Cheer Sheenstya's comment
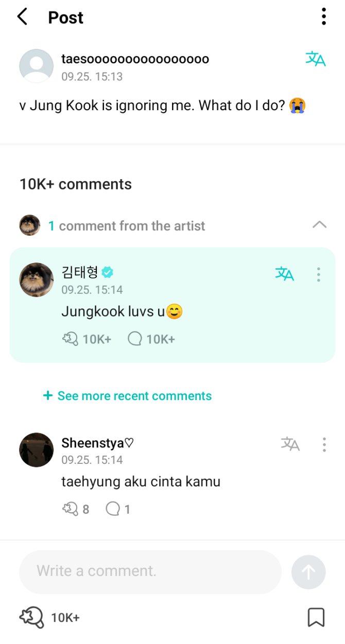 (70, 509)
